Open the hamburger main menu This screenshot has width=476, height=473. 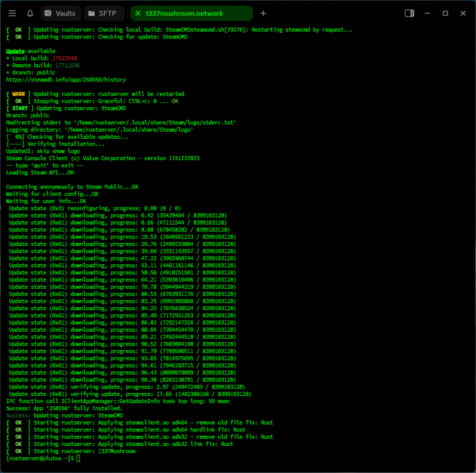pos(12,13)
